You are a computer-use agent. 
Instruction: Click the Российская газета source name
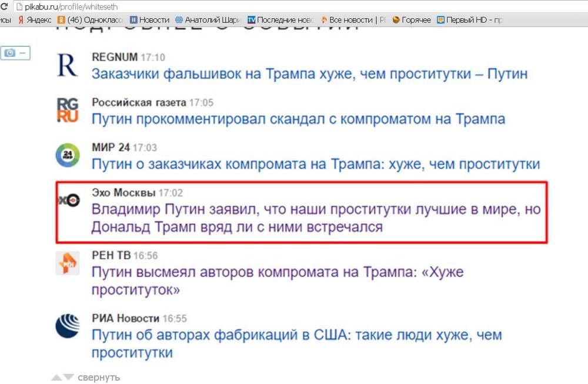pos(139,102)
